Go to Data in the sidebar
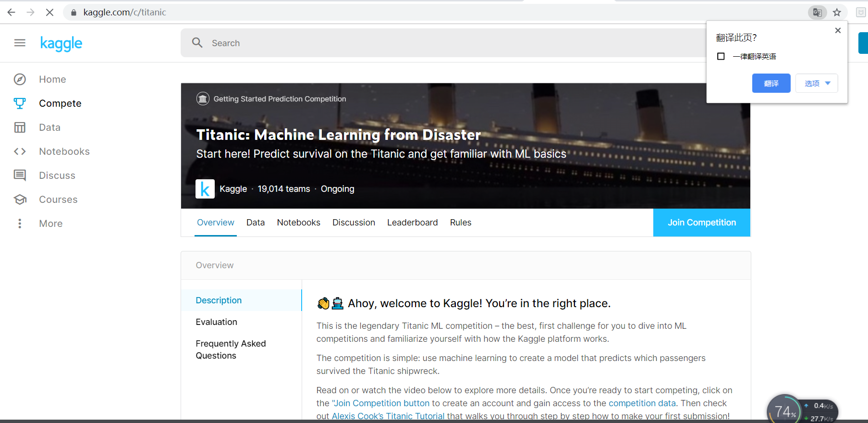The height and width of the screenshot is (423, 868). click(49, 127)
